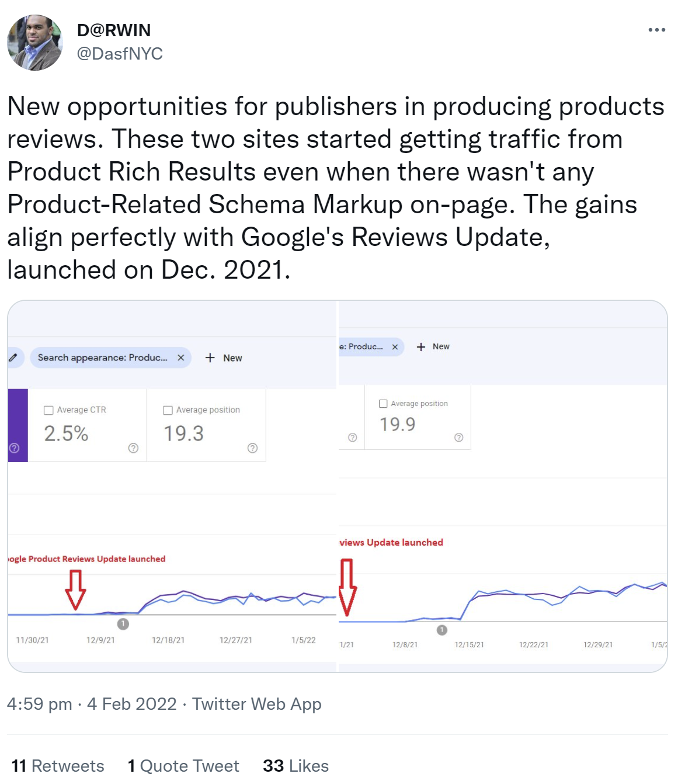Click the question-mark icon in the purple panel

coord(13,449)
